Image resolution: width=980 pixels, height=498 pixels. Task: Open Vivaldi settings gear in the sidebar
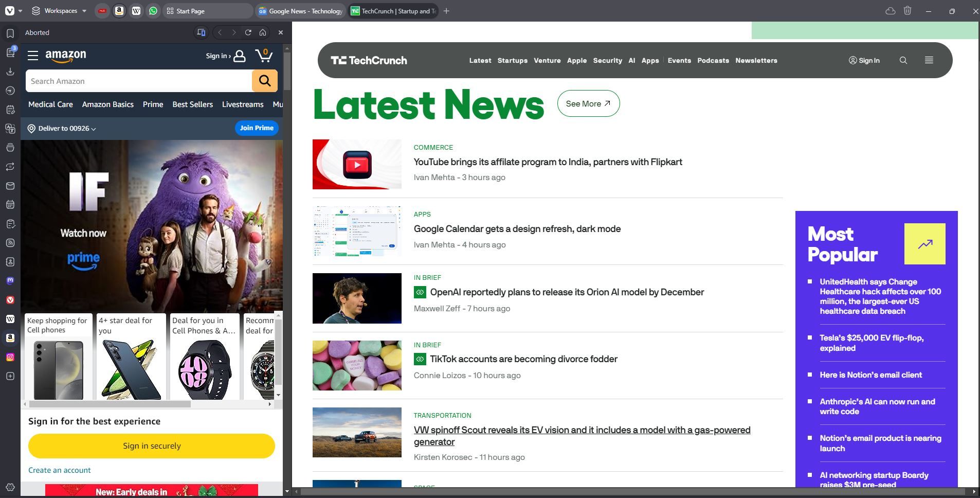tap(10, 487)
